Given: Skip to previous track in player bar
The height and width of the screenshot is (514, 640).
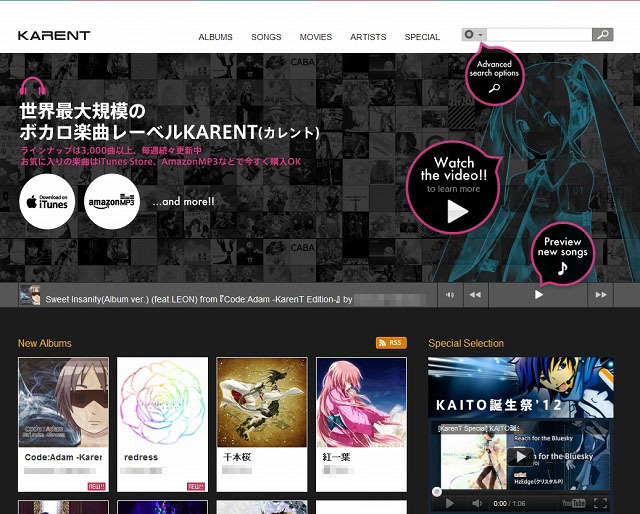Looking at the screenshot, I should tap(475, 295).
